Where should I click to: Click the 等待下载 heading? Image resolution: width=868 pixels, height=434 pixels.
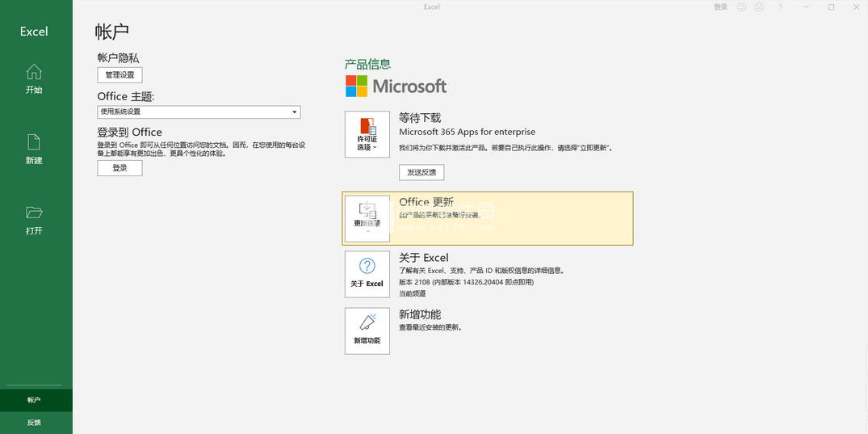[420, 117]
